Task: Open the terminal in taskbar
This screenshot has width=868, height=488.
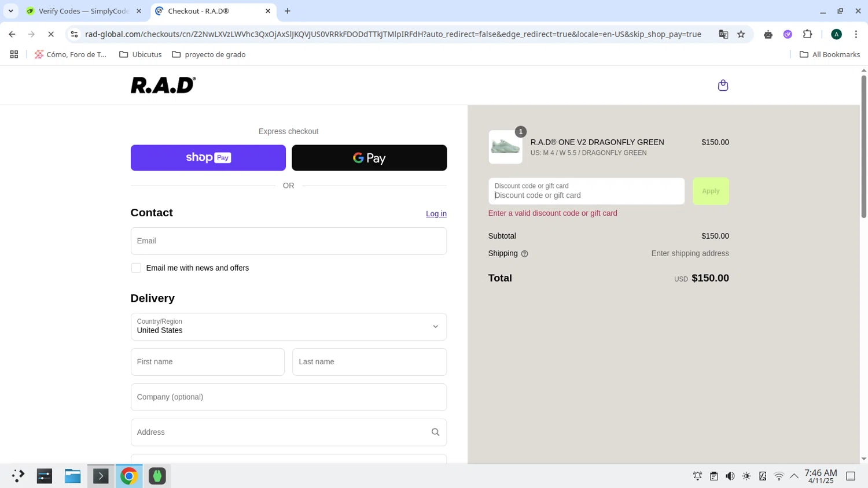Action: (x=101, y=476)
